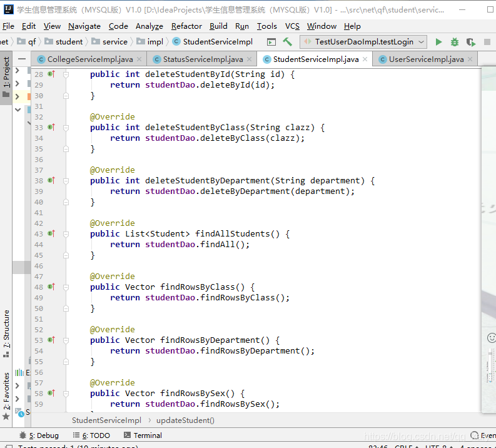The height and width of the screenshot is (448, 496).
Task: Fold findRowsByClass method at line 48
Action: [x=66, y=287]
